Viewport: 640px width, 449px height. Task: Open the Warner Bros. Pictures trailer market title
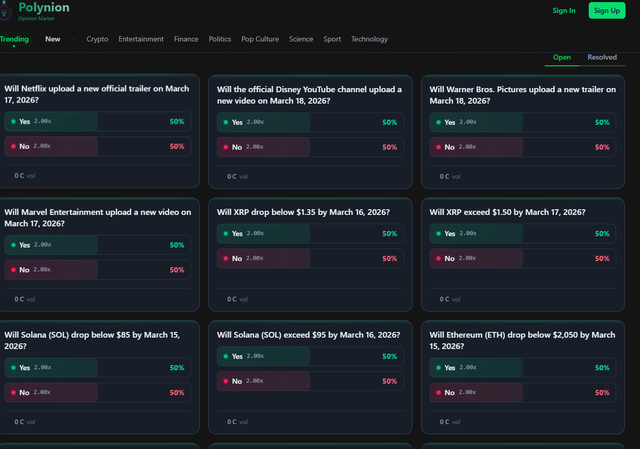click(522, 95)
